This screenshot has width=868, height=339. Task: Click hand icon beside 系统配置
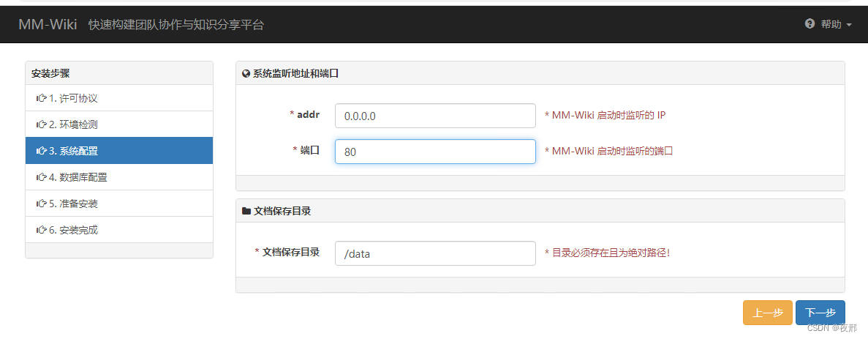coord(41,151)
